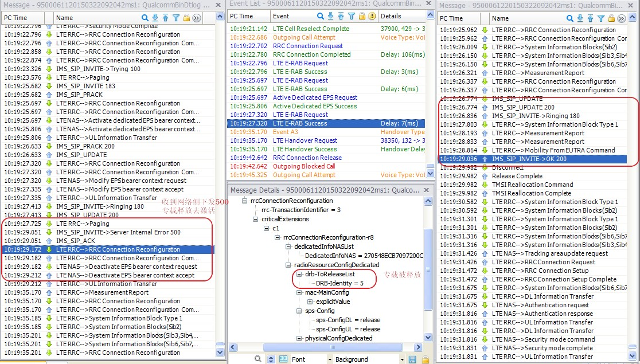Click HEX view icon in Message Details

coord(283,359)
